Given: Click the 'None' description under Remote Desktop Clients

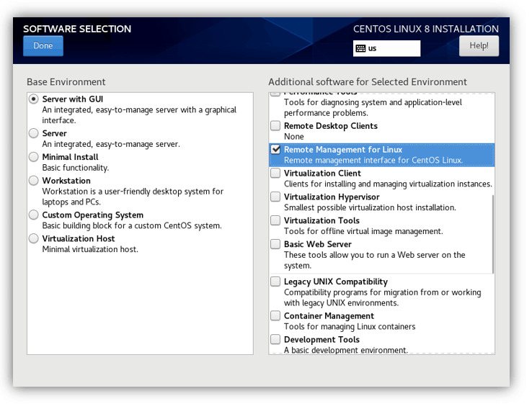Looking at the screenshot, I should coord(294,137).
